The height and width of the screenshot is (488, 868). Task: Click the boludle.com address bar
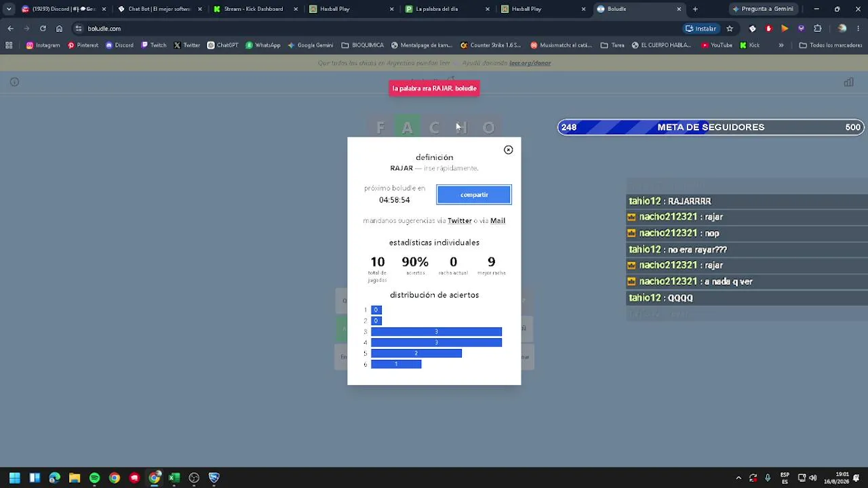point(380,28)
